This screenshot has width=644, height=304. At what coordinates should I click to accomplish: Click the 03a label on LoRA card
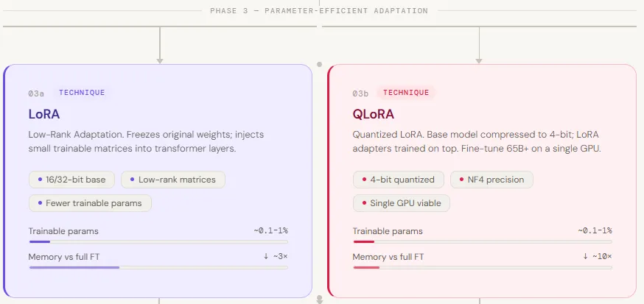(37, 93)
